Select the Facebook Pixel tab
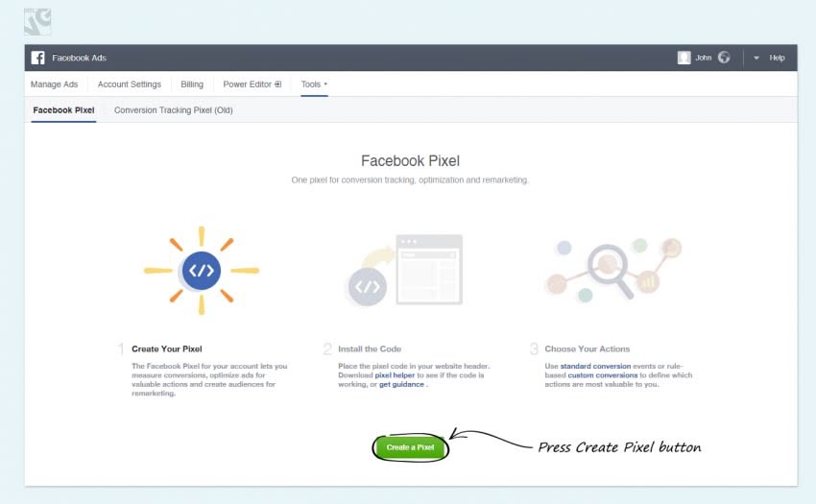 pos(63,110)
